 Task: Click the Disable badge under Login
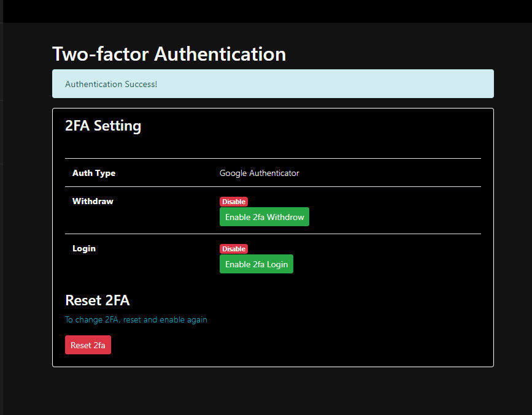pyautogui.click(x=233, y=249)
